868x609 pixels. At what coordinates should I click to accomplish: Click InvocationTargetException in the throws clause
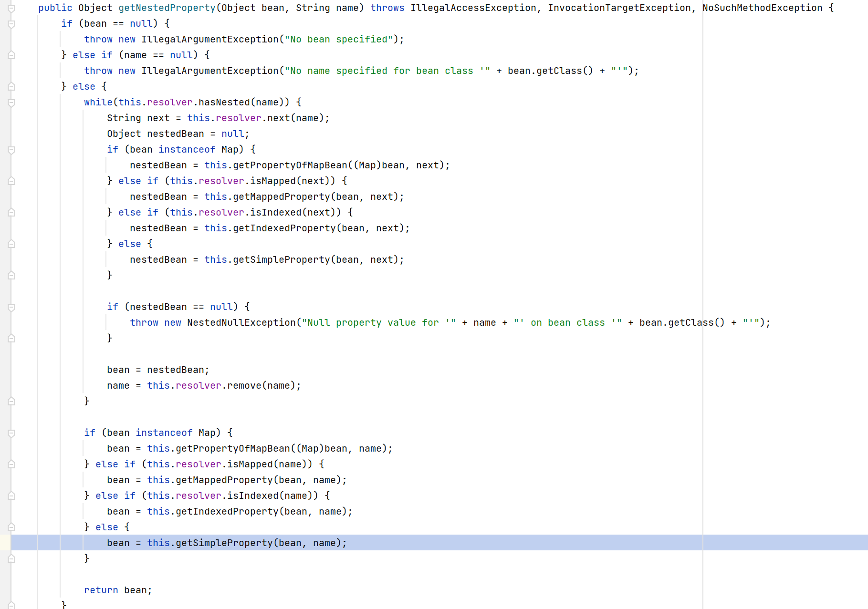[x=619, y=8]
